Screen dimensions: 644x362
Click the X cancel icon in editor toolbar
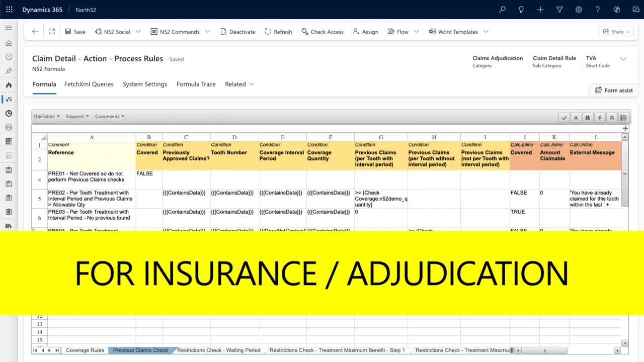coord(576,118)
